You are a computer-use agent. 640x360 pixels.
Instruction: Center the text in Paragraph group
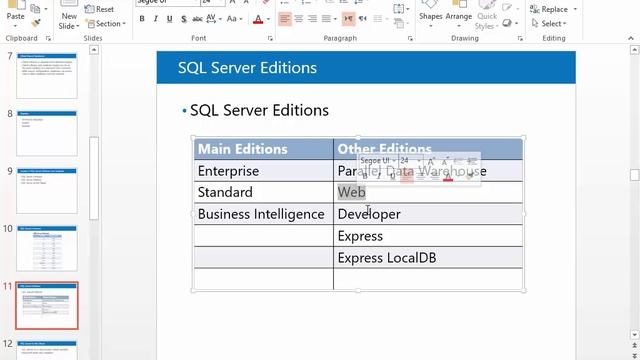299,19
